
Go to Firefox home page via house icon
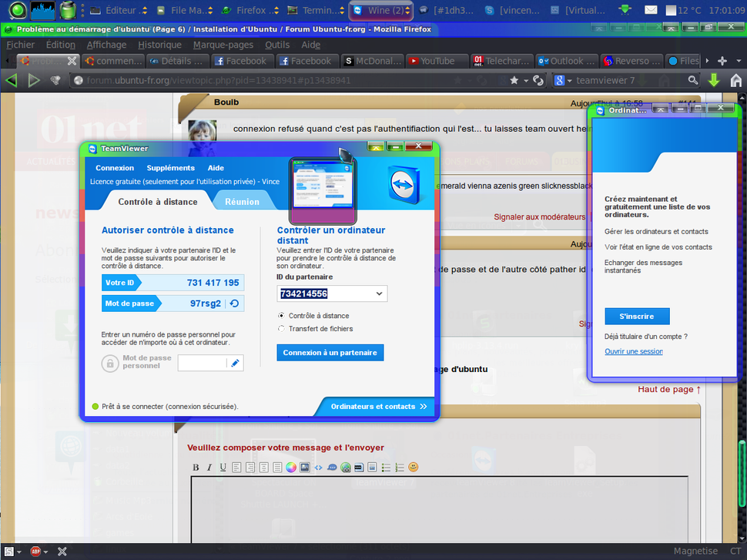coord(736,81)
